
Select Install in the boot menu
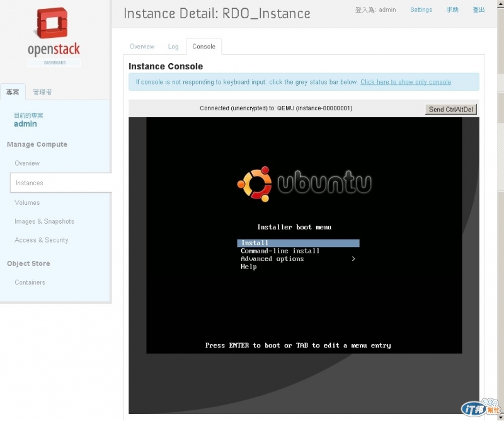tap(298, 243)
